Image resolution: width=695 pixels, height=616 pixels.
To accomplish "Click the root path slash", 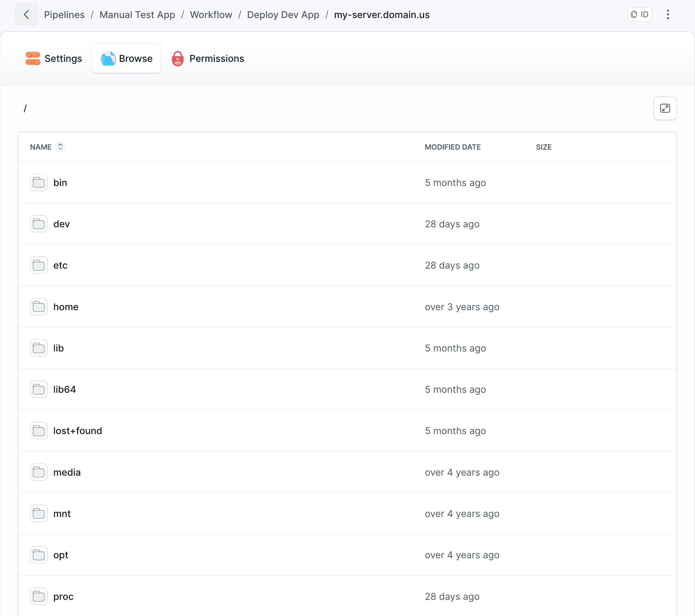I will coord(25,108).
